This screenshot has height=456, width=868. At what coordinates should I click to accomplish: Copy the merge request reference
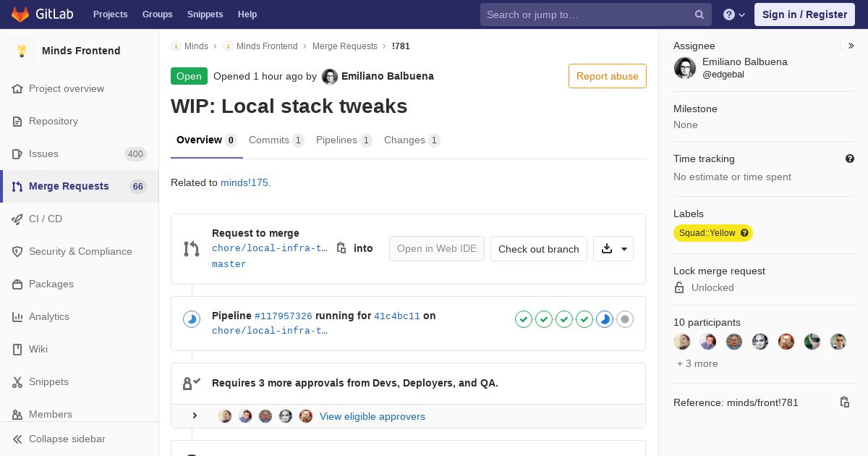pyautogui.click(x=844, y=402)
